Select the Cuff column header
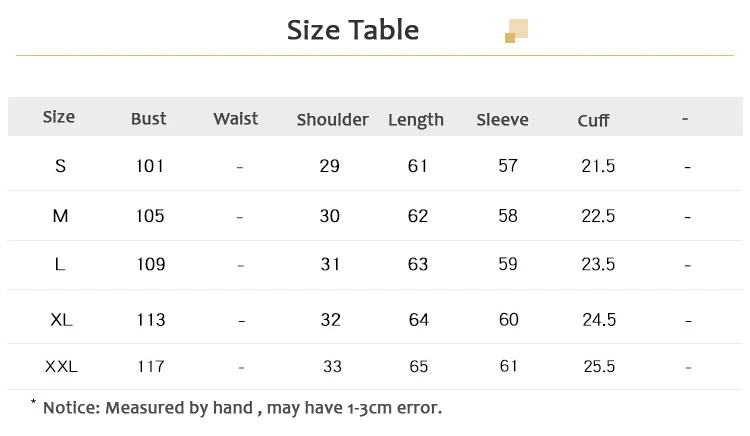The width and height of the screenshot is (750, 436). pos(593,120)
